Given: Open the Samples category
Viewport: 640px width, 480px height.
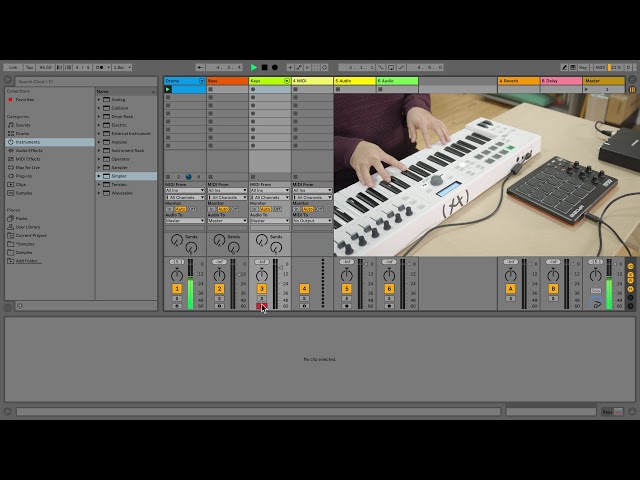Looking at the screenshot, I should click(x=24, y=193).
